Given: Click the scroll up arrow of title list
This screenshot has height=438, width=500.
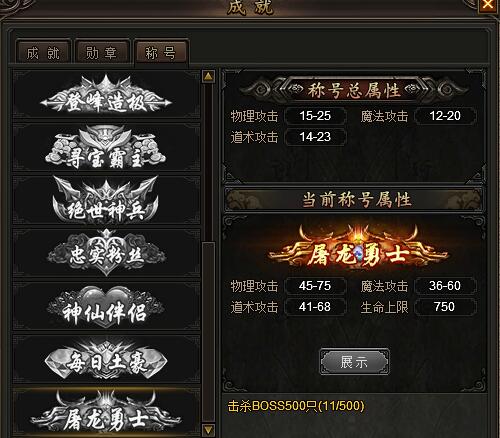Looking at the screenshot, I should coord(209,76).
